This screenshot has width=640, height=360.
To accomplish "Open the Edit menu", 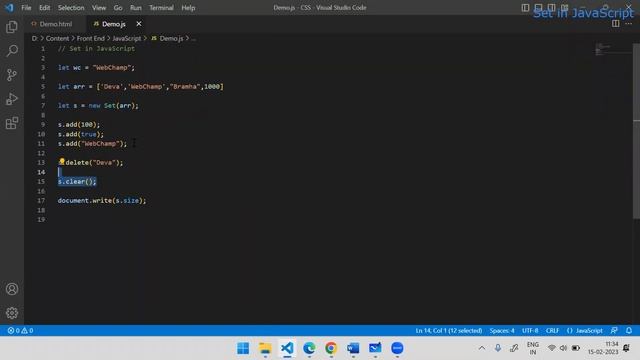I will pos(44,8).
